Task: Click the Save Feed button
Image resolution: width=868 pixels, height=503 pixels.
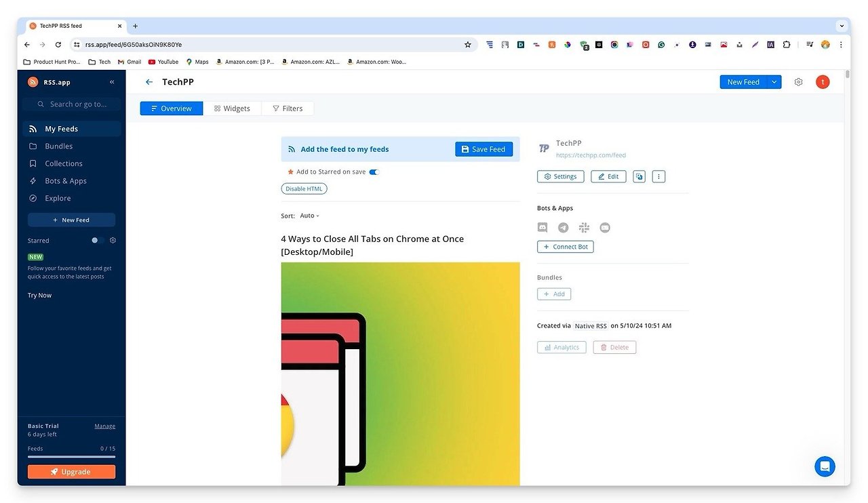Action: 484,149
